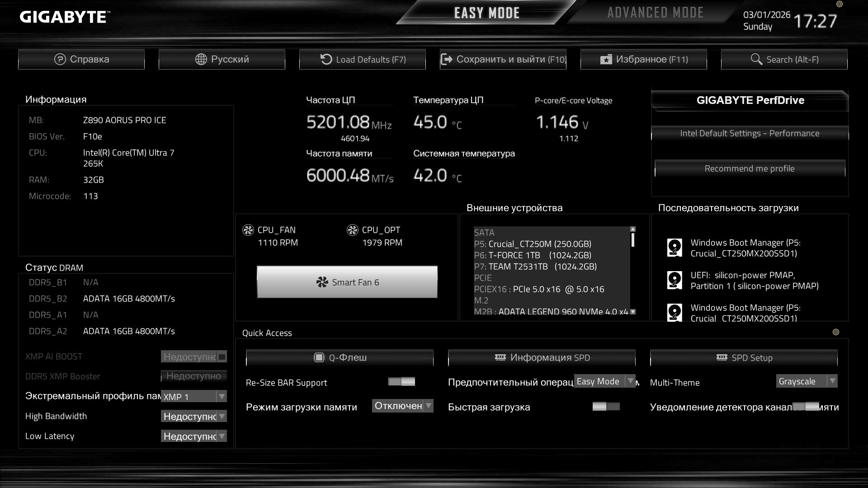Select Intel Default Settings - Performance
Viewport: 868px width, 488px height.
(750, 133)
